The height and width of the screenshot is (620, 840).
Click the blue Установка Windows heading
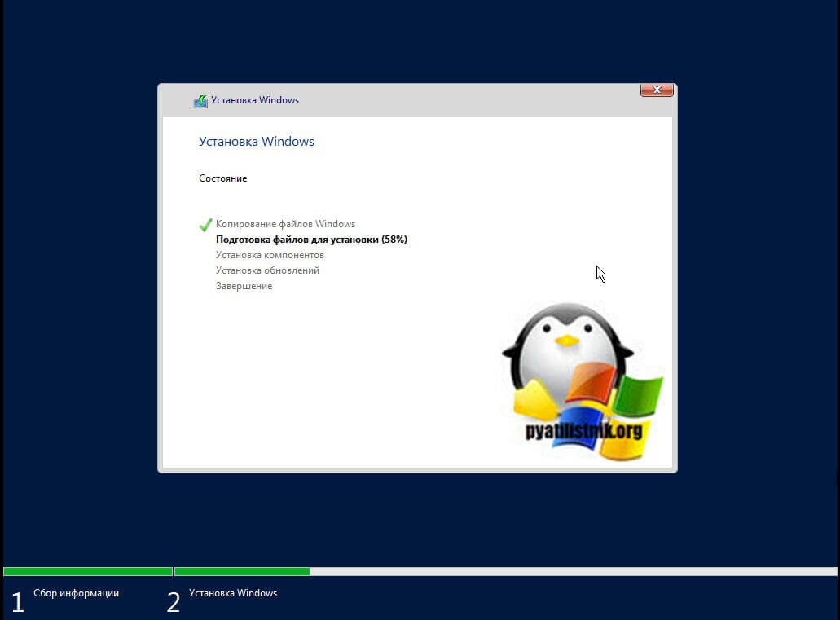point(257,142)
